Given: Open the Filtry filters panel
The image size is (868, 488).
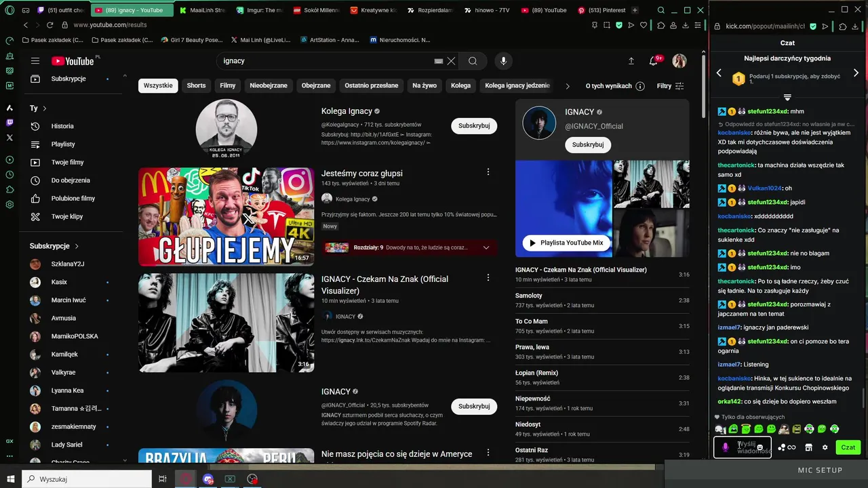Looking at the screenshot, I should click(x=671, y=86).
